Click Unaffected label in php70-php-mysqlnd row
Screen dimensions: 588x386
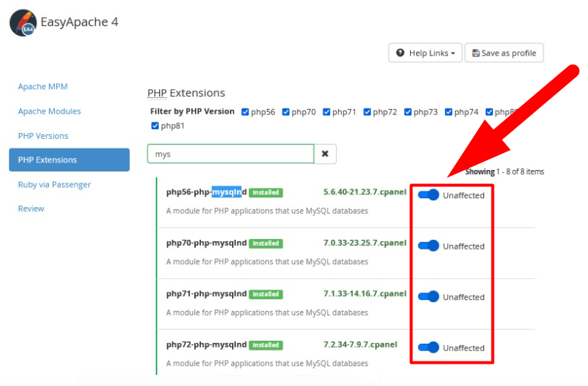[464, 246]
